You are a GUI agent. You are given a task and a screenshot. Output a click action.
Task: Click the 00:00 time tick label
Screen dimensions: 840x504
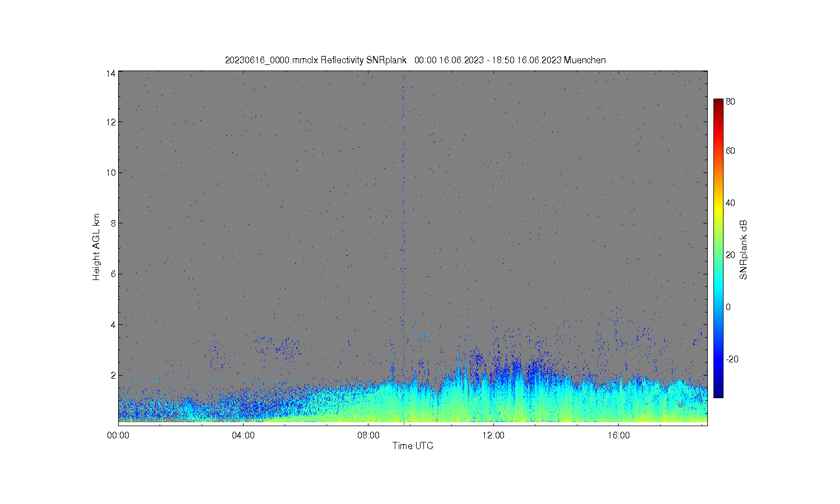(118, 435)
